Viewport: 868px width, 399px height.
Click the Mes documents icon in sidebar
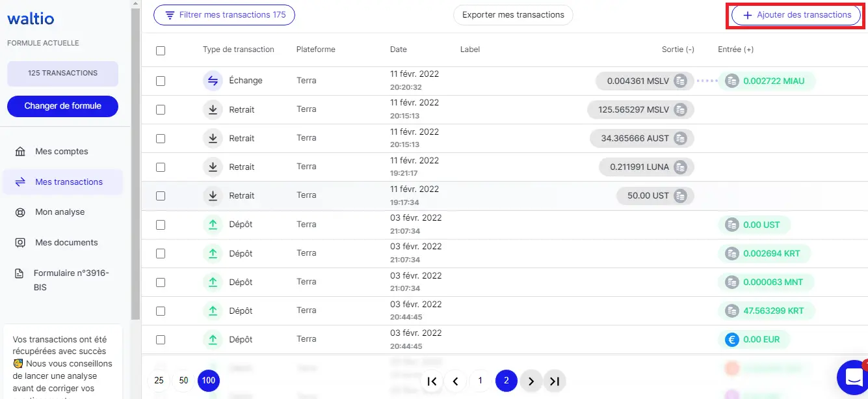21,243
